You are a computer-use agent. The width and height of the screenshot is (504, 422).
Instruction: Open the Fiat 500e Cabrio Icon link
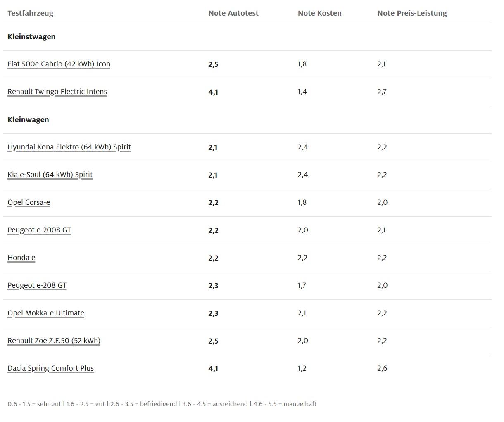(59, 64)
